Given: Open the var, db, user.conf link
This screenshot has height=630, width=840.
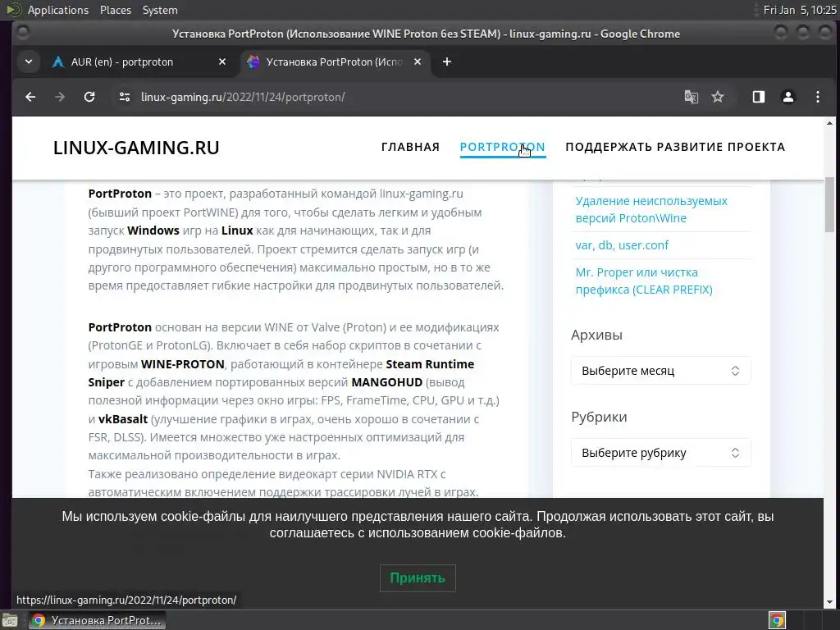Looking at the screenshot, I should tap(622, 245).
